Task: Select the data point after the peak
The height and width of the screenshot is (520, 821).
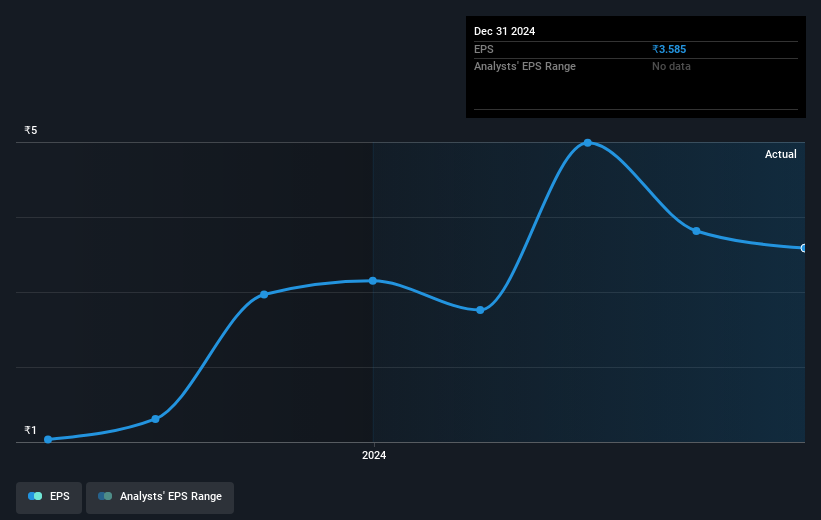Action: (x=696, y=231)
